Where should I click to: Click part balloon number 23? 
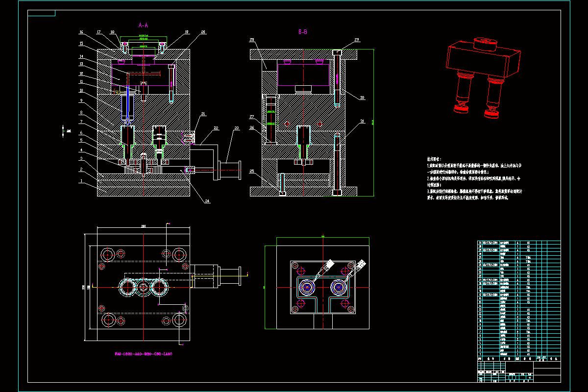click(237, 128)
